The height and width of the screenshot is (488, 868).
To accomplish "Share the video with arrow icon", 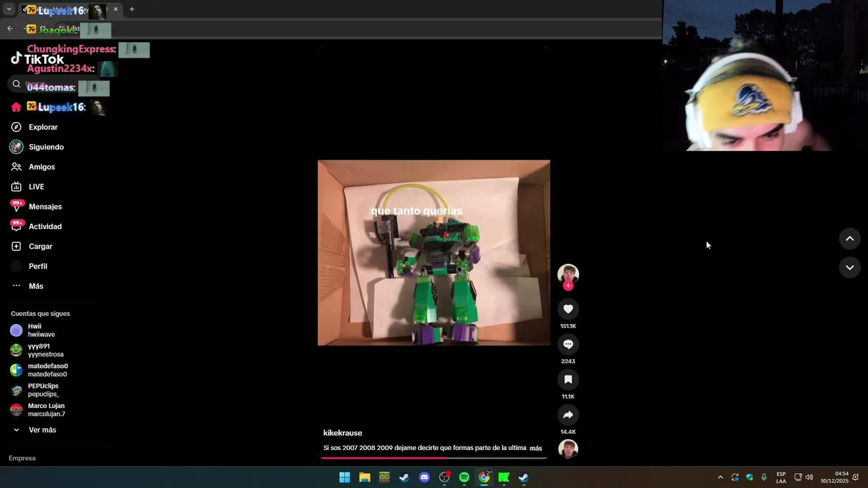I will click(568, 415).
